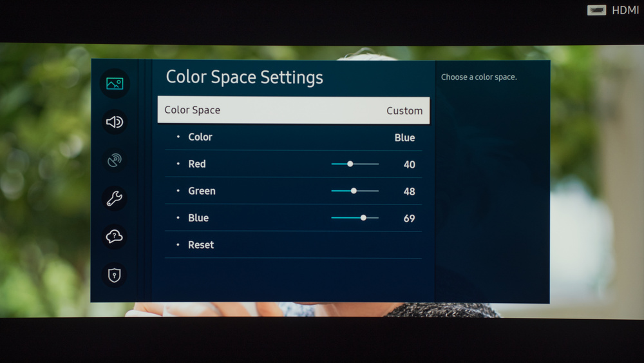Image resolution: width=644 pixels, height=363 pixels.
Task: Select the highlighted Color Space row
Action: (x=293, y=110)
